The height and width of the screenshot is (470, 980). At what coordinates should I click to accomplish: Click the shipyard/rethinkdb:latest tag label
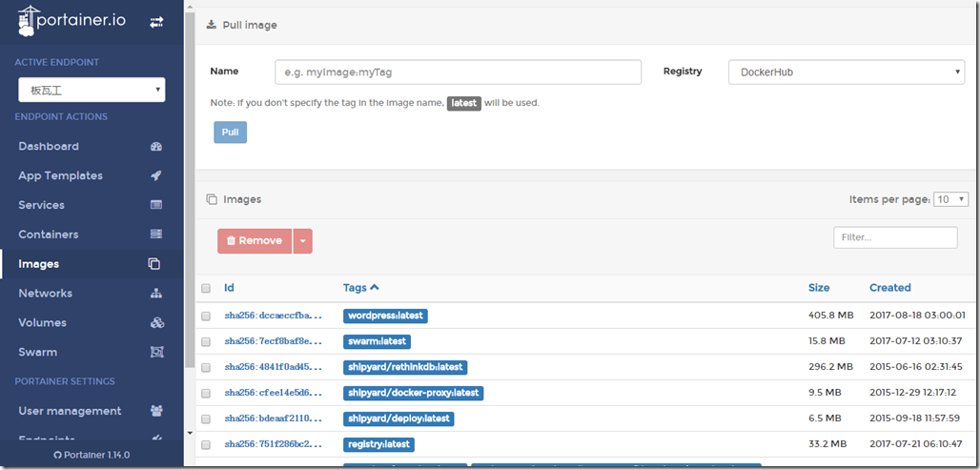405,367
